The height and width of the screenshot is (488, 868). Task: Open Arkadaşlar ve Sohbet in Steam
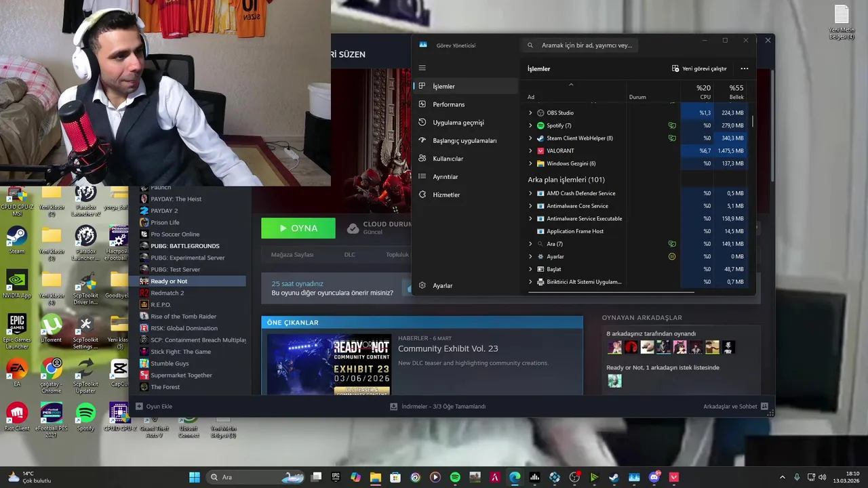pyautogui.click(x=736, y=407)
